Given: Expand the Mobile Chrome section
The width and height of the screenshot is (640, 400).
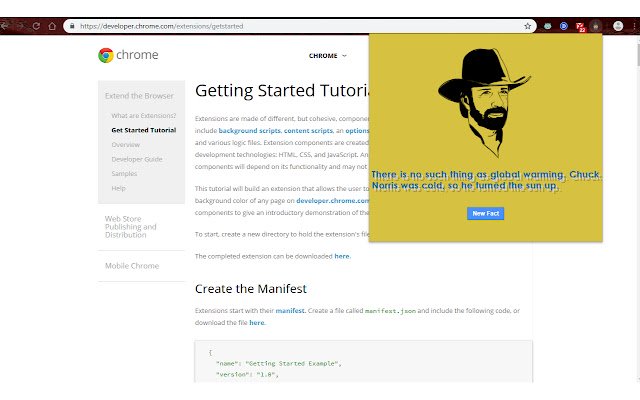Looking at the screenshot, I should [x=132, y=266].
